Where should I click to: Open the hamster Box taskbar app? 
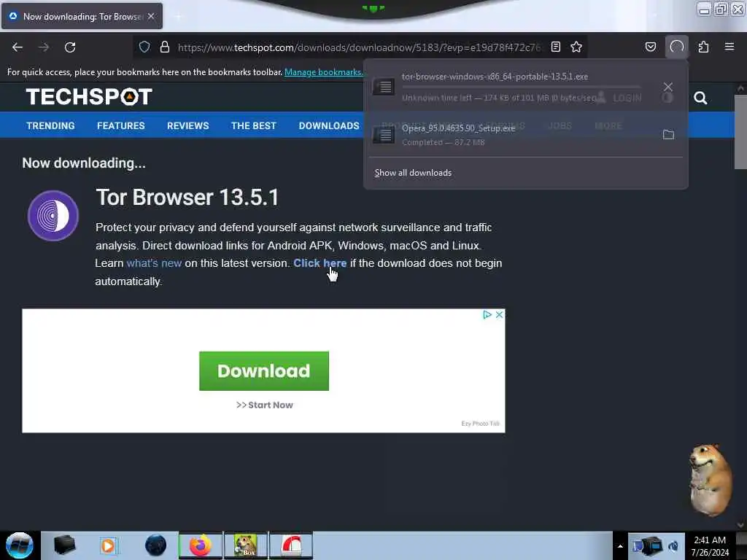pos(245,545)
